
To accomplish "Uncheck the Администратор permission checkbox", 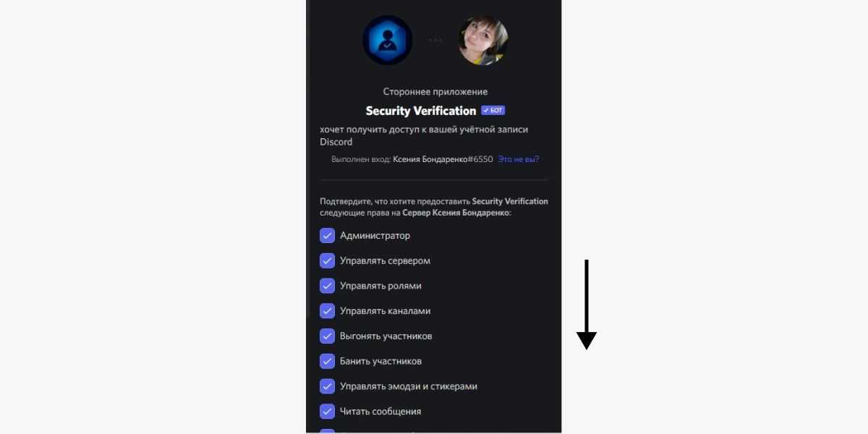I will pyautogui.click(x=327, y=236).
